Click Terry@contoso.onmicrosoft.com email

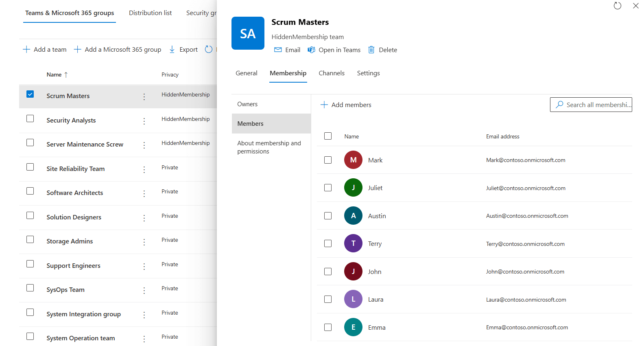[x=525, y=244]
